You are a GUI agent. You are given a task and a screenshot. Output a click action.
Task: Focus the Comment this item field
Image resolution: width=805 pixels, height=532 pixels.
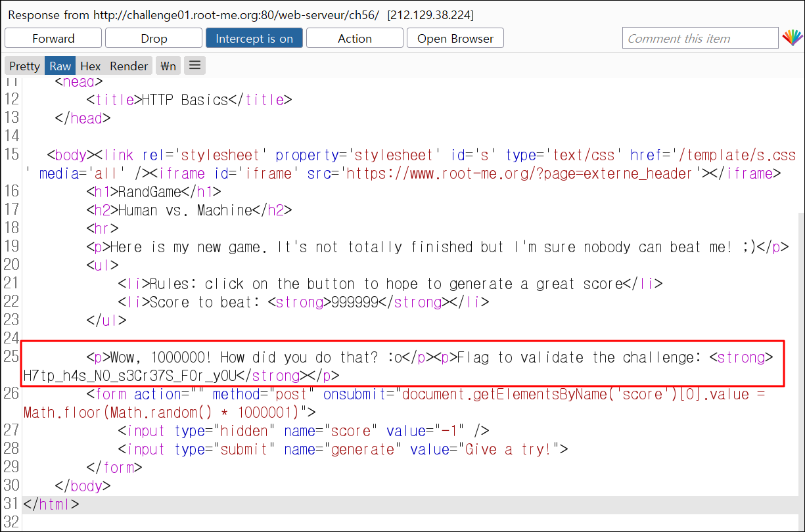(700, 38)
